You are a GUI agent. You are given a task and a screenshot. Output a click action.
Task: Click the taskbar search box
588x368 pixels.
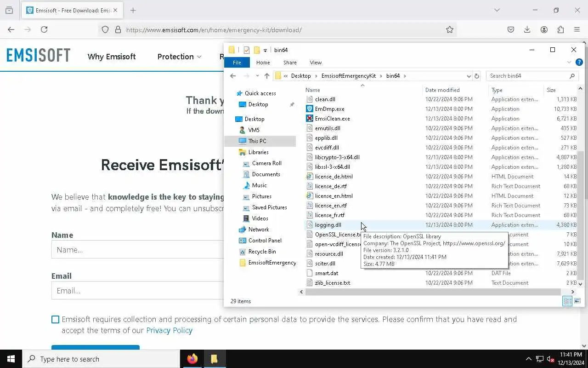[x=101, y=359]
